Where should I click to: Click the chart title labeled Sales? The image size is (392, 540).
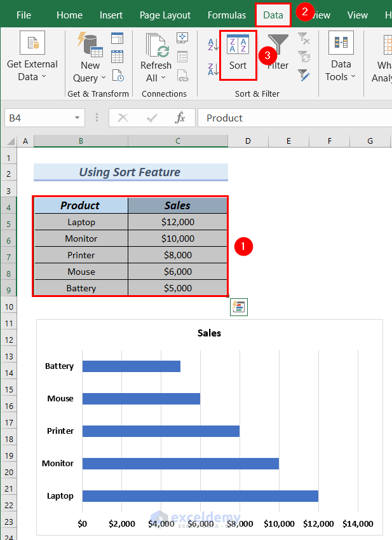[209, 333]
